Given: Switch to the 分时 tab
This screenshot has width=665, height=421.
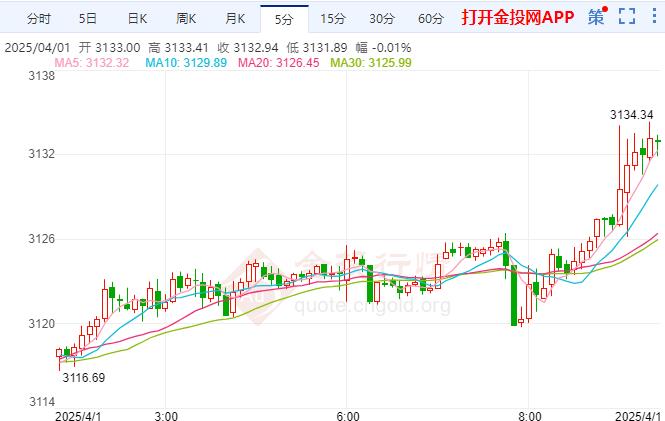Looking at the screenshot, I should tap(39, 19).
